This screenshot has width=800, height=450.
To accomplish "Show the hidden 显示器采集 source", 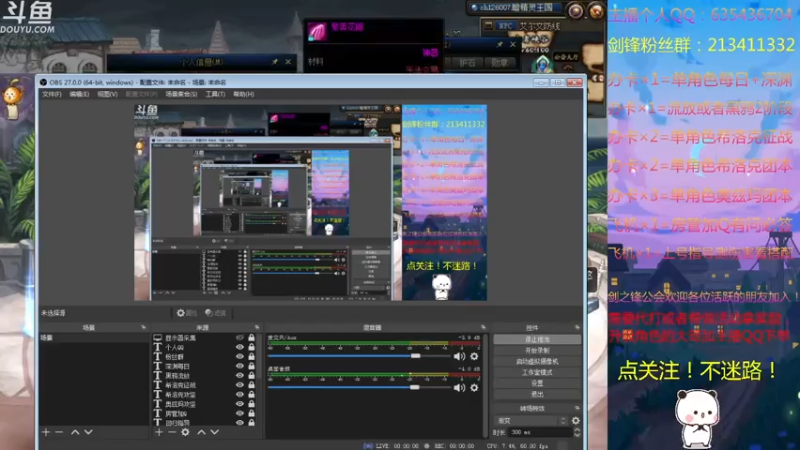I will tap(239, 338).
